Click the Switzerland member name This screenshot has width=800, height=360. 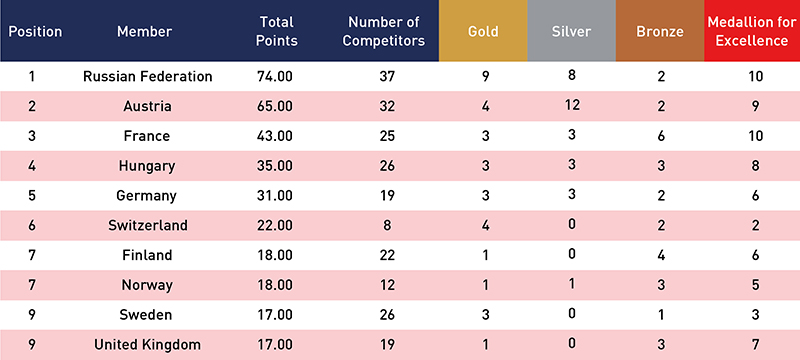click(148, 225)
